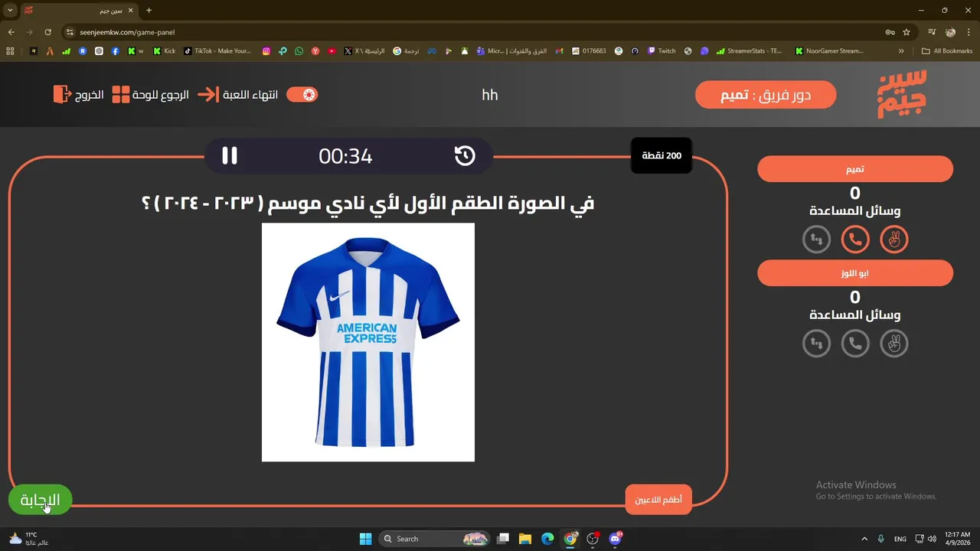Reload the page
980x551 pixels.
coord(47,32)
